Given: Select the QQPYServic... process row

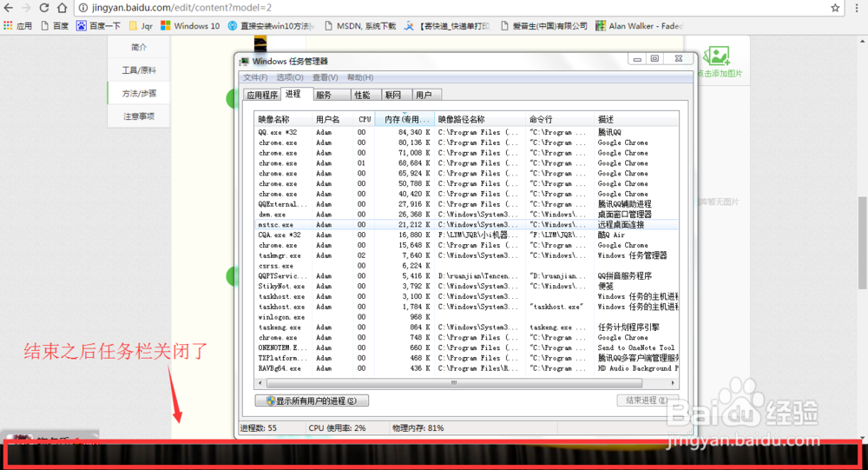Looking at the screenshot, I should 467,276.
